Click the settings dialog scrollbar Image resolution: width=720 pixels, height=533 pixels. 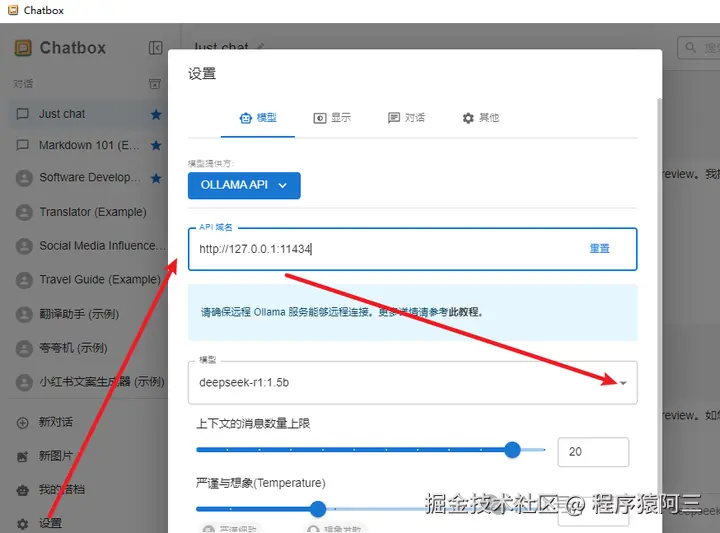(x=660, y=315)
